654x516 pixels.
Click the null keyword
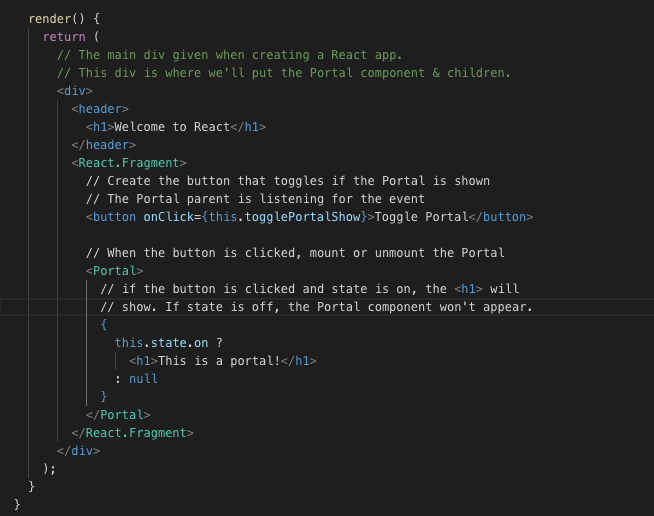tap(143, 379)
